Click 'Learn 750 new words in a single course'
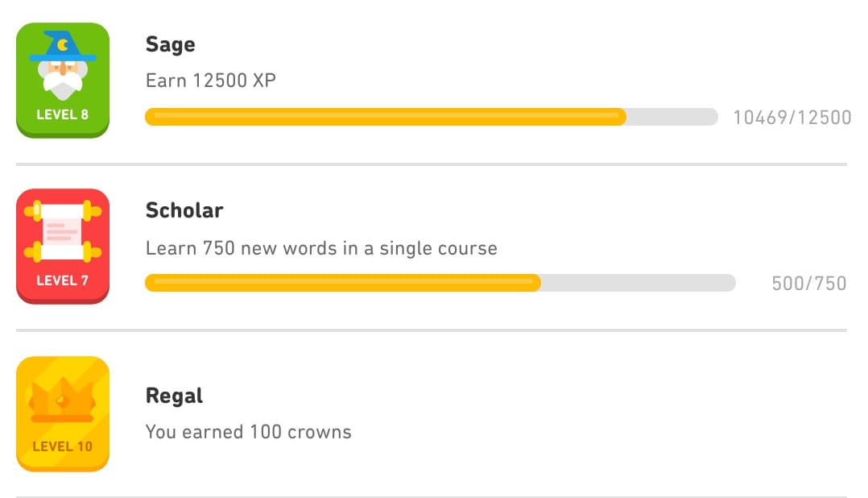Image resolution: width=868 pixels, height=498 pixels. (x=321, y=248)
